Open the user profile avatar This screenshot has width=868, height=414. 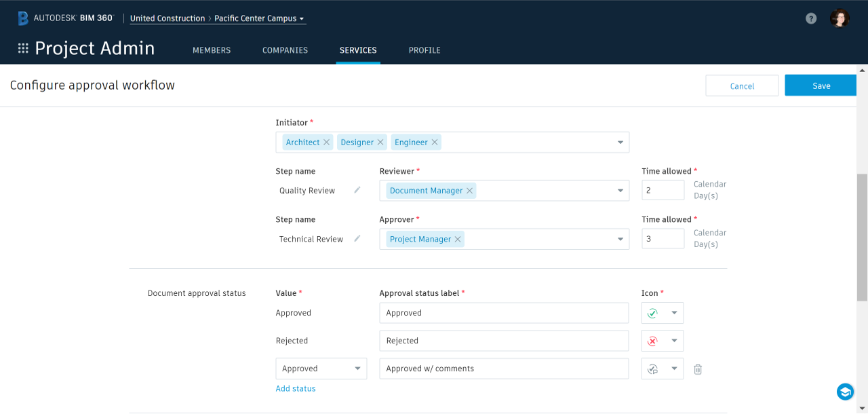point(840,18)
